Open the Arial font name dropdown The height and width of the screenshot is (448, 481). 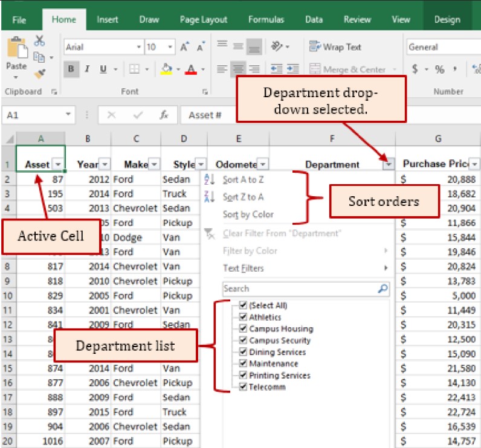click(x=138, y=47)
